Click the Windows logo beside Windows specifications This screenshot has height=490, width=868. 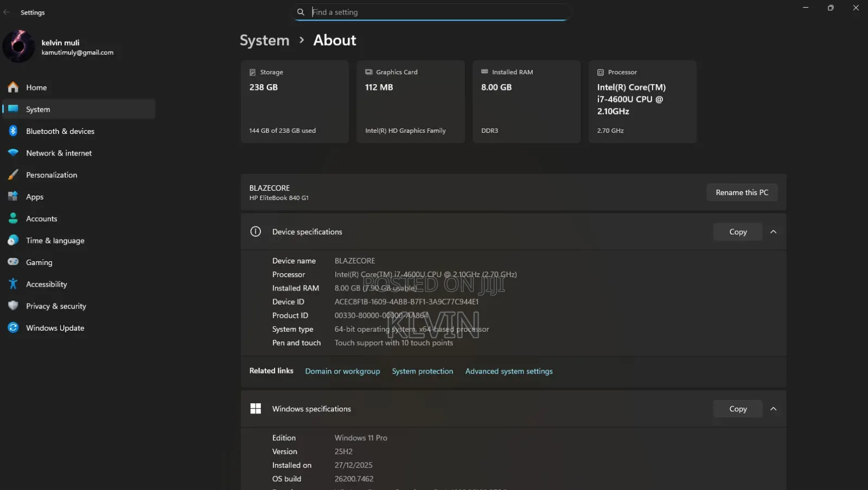pyautogui.click(x=256, y=409)
